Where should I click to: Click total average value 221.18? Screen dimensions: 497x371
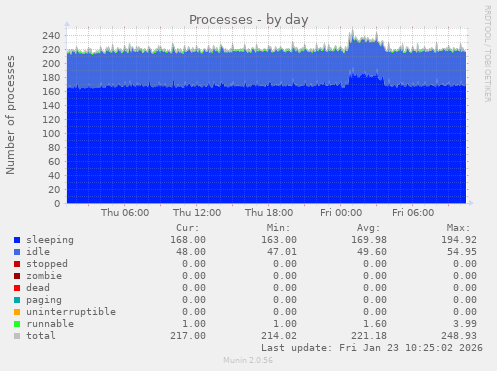[x=369, y=336]
